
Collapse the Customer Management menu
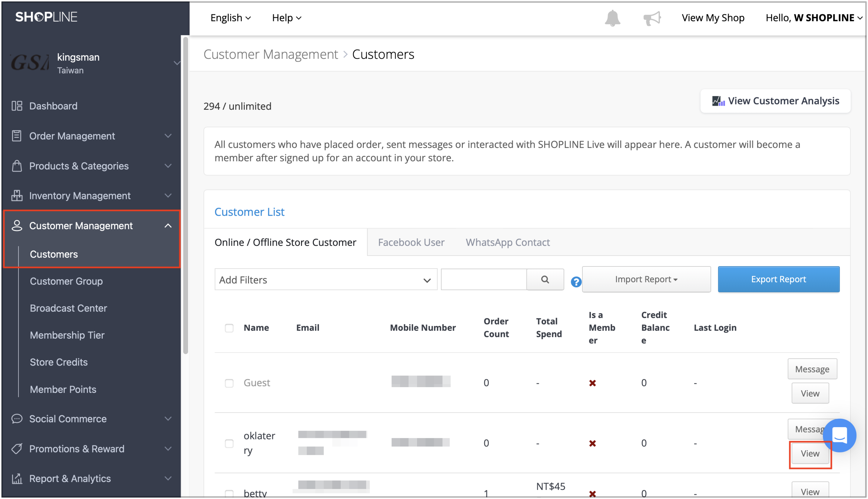[x=168, y=226]
